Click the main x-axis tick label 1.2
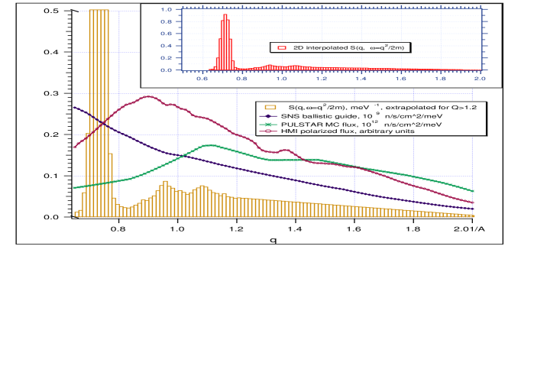This screenshot has width=534, height=392. 236,229
